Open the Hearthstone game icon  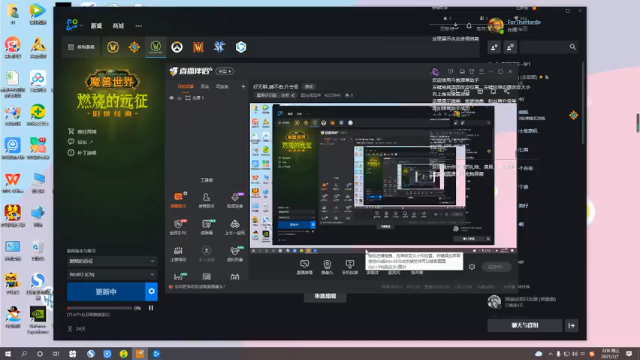(134, 47)
